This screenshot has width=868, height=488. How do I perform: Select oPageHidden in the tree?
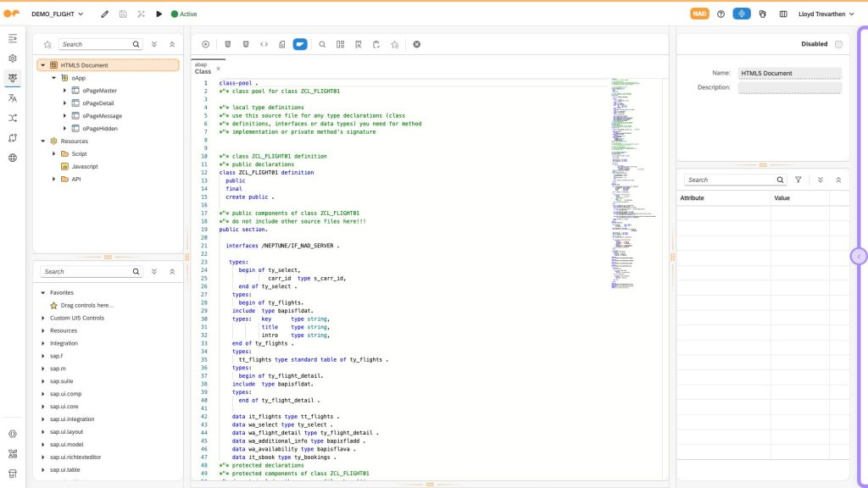click(100, 129)
